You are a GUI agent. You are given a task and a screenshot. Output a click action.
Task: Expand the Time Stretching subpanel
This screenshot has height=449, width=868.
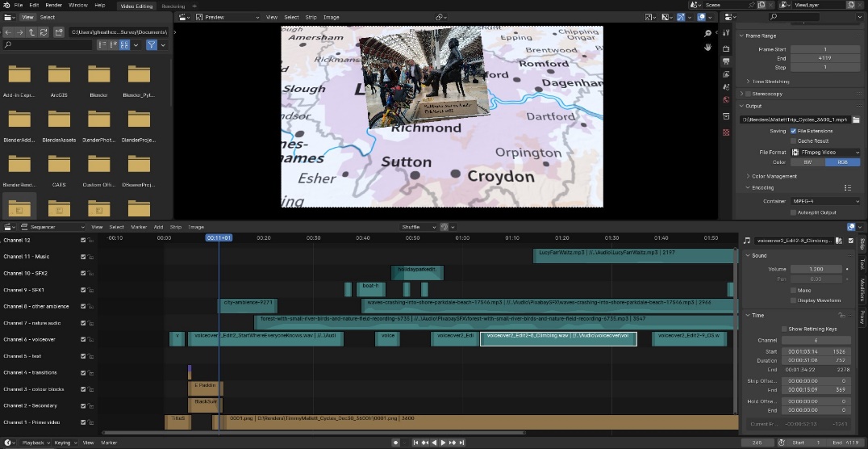pyautogui.click(x=749, y=82)
